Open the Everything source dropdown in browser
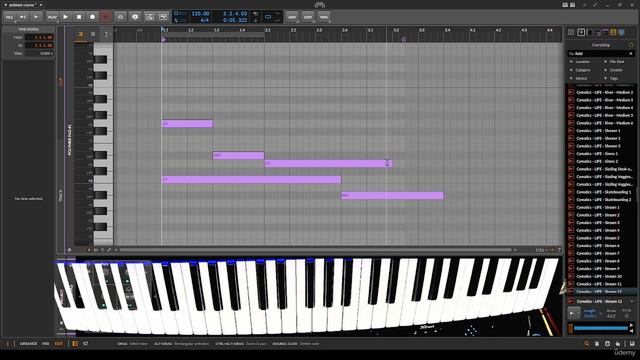Viewport: 640px width, 360px height. coord(601,45)
